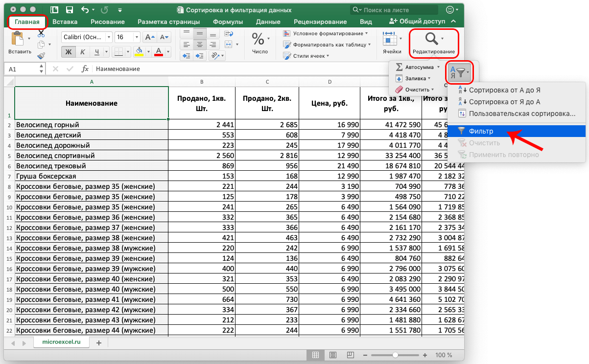Decrease the indent
The image size is (589, 364).
pos(186,56)
